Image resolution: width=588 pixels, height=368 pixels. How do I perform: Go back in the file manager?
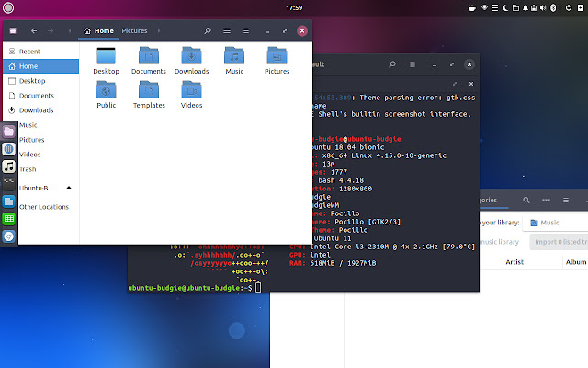tap(34, 30)
